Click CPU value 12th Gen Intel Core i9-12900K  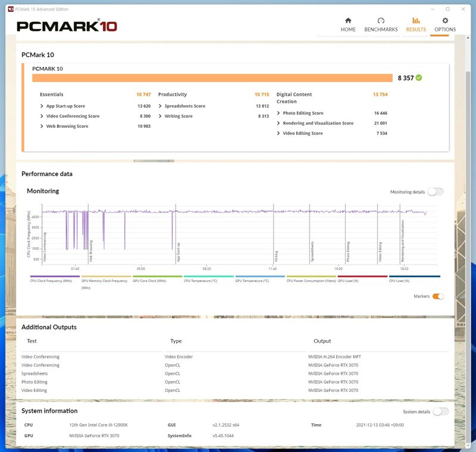(98, 425)
